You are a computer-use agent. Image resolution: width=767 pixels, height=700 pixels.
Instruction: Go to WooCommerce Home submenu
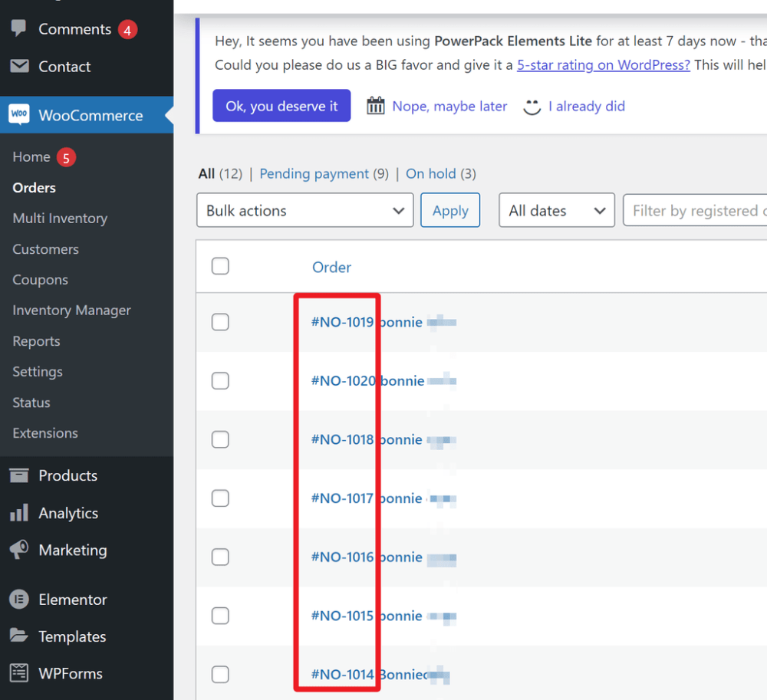(x=31, y=157)
